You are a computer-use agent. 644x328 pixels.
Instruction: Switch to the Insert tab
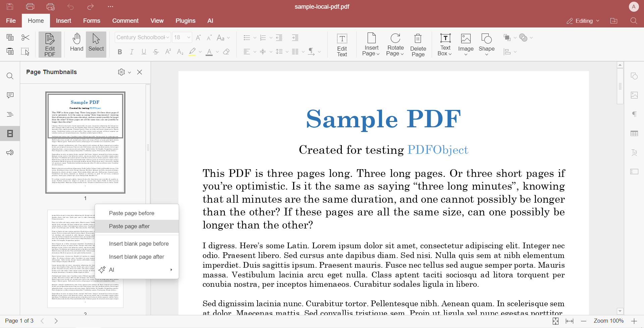coord(63,21)
